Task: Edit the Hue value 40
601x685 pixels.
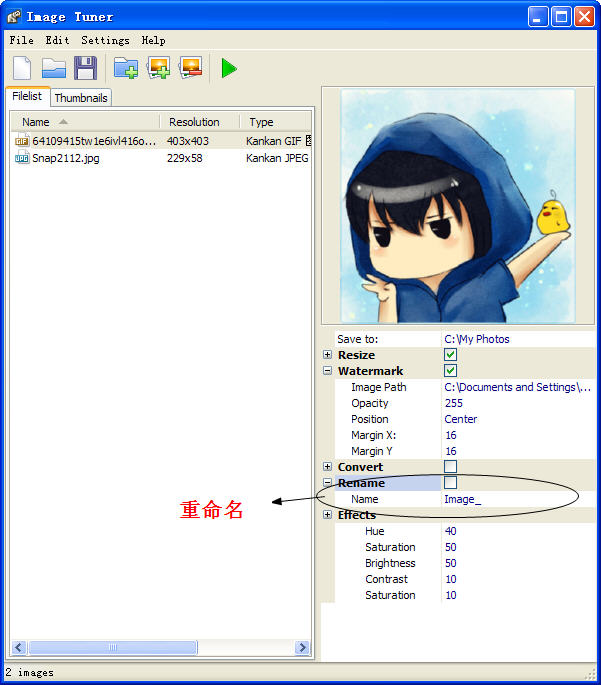Action: (x=518, y=531)
